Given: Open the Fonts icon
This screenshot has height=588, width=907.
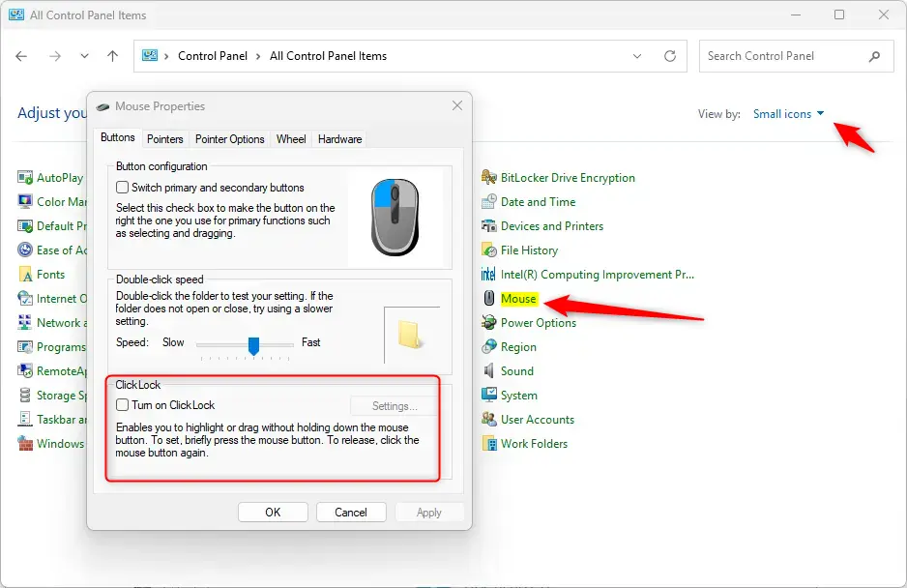Looking at the screenshot, I should pos(25,275).
